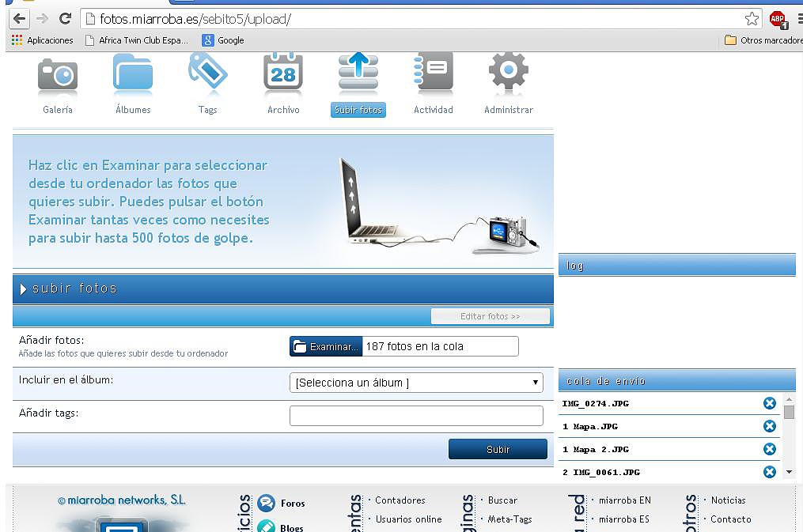Open the 'Otros marcadores' bookmarks folder
Screen dimensions: 803x532
(763, 40)
